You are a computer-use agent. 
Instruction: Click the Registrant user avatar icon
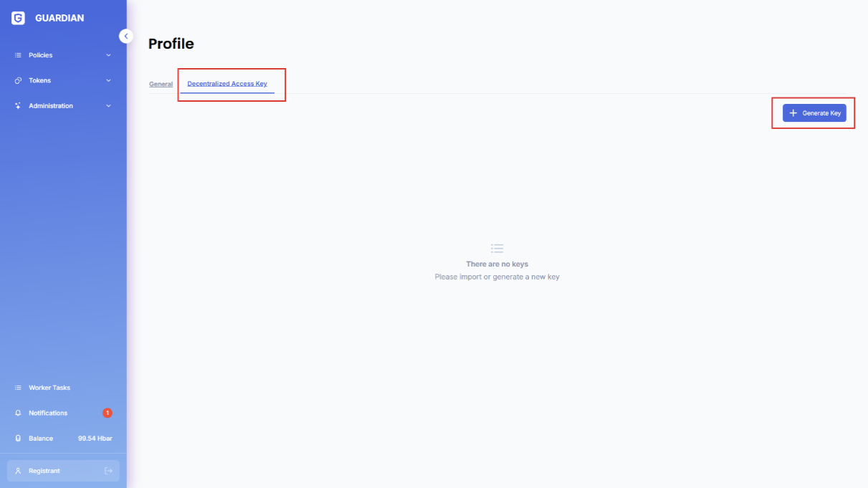pos(18,471)
